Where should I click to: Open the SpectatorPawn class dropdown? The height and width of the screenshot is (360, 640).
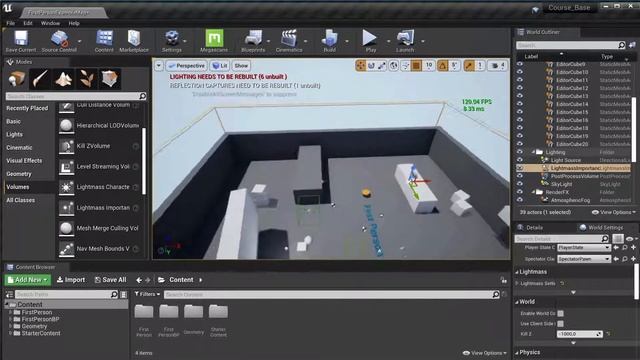[584, 259]
